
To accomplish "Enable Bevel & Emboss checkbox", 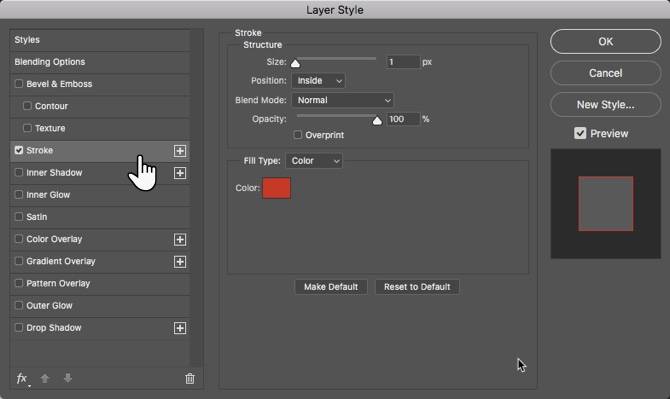I will (x=19, y=84).
